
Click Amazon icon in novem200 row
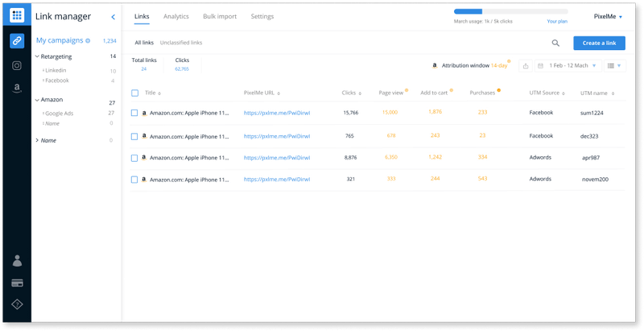click(144, 180)
